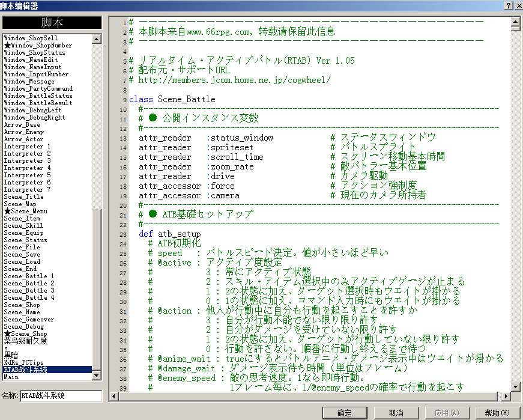Click the 'class Scene_Battle' code line
The image size is (523, 420).
(172, 100)
